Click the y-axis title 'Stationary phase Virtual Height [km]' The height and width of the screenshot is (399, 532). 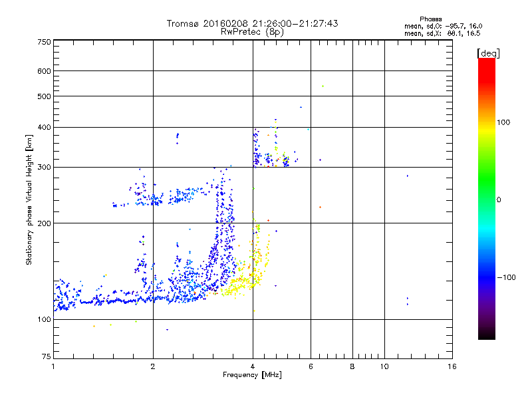click(x=29, y=199)
